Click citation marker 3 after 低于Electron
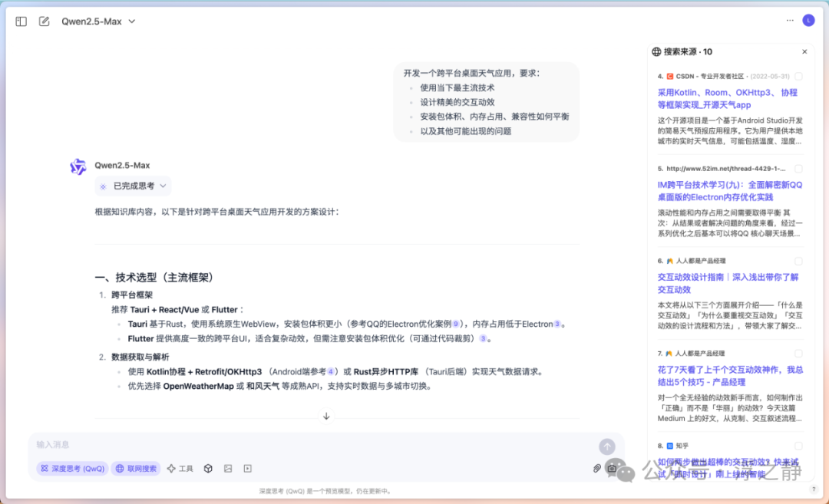Viewport: 829px width, 504px height. [x=557, y=324]
